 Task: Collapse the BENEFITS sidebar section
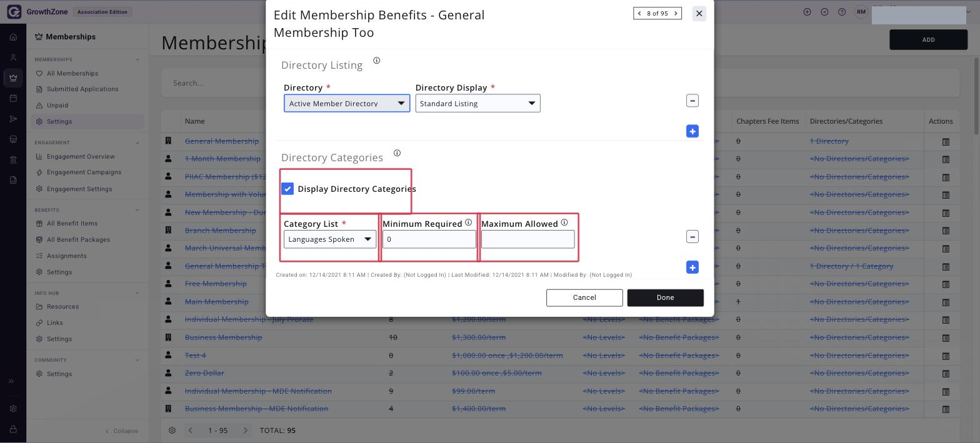[137, 210]
